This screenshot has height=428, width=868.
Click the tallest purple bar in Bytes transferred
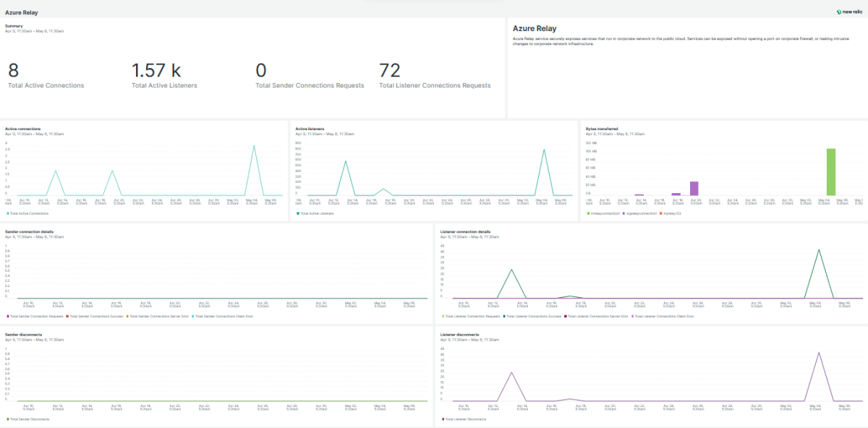694,189
